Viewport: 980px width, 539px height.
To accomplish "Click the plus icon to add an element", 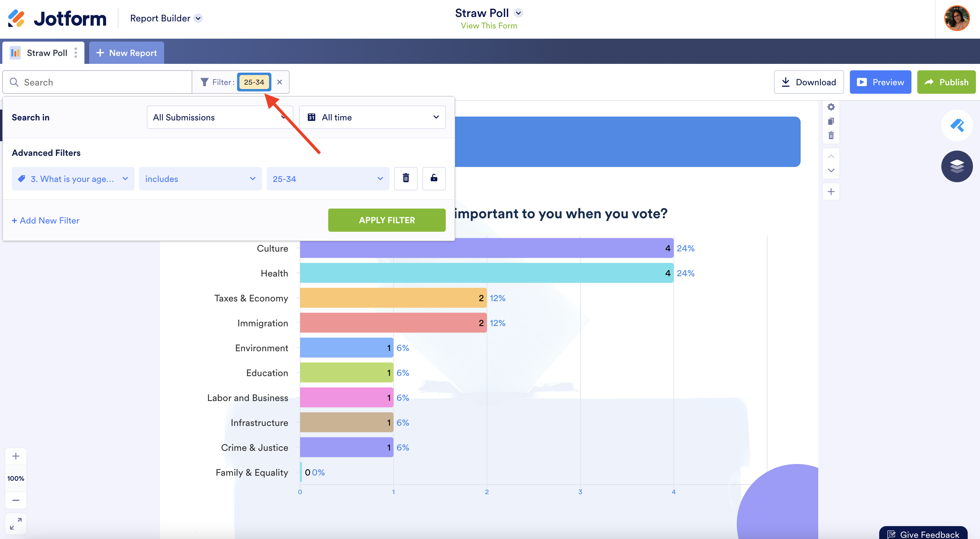I will [831, 191].
